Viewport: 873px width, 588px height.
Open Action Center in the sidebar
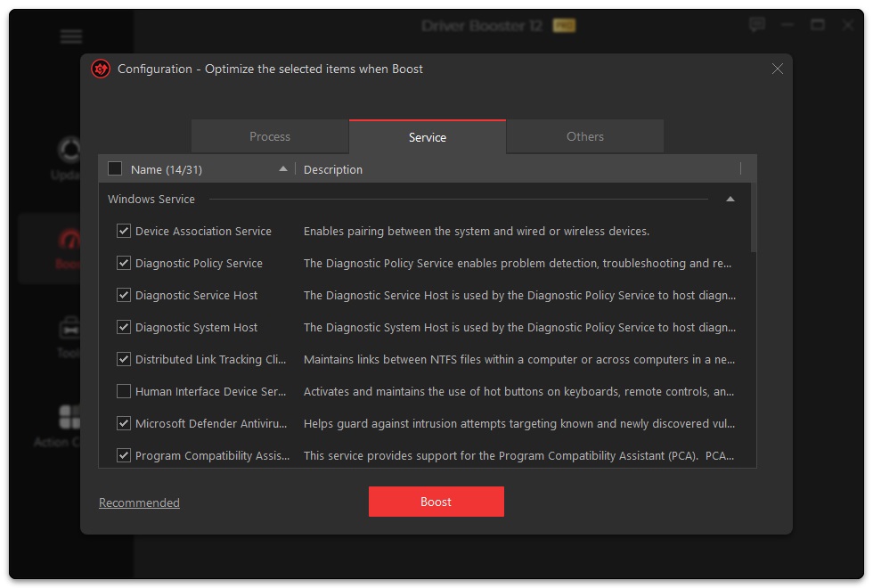pyautogui.click(x=57, y=426)
